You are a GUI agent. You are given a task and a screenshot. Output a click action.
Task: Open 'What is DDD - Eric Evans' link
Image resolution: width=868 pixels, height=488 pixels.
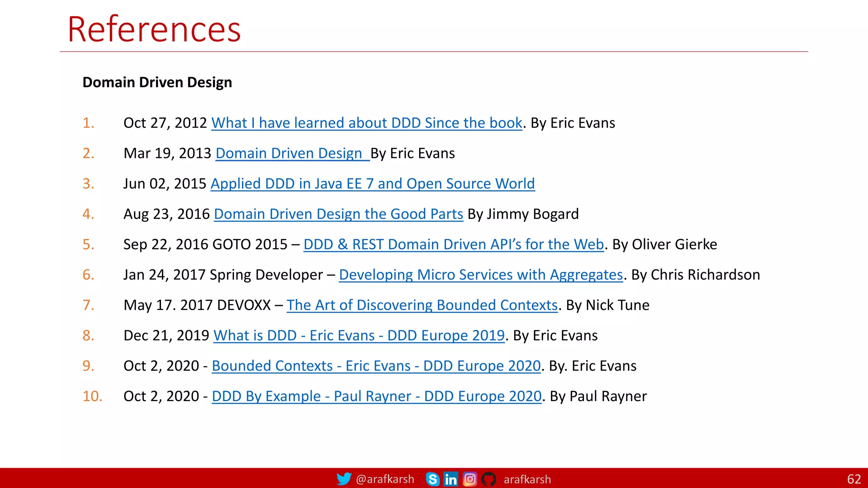[359, 335]
